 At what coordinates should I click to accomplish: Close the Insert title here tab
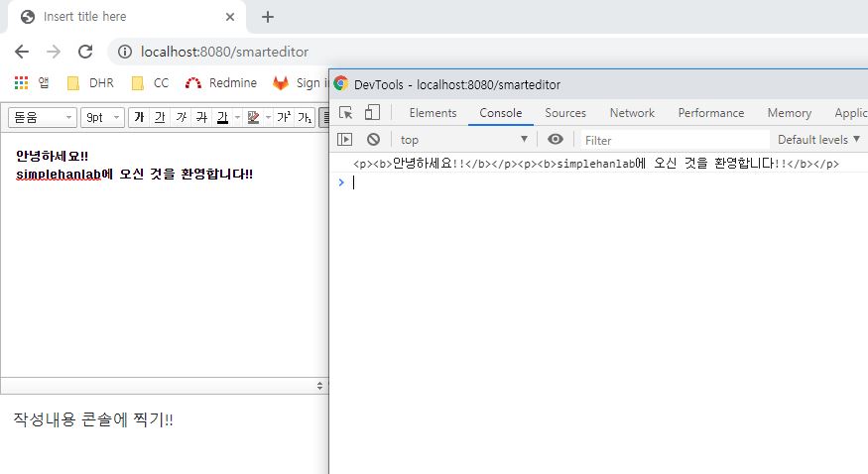[230, 17]
